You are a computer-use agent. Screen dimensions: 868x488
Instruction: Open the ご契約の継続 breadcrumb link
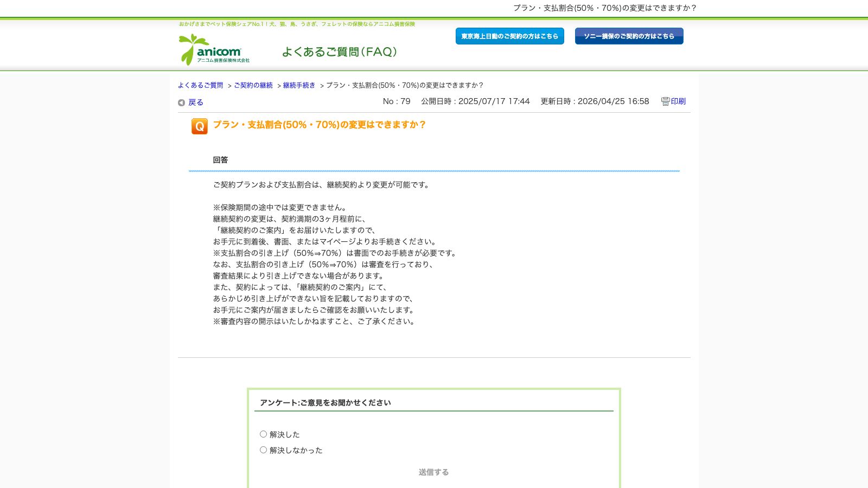click(253, 85)
